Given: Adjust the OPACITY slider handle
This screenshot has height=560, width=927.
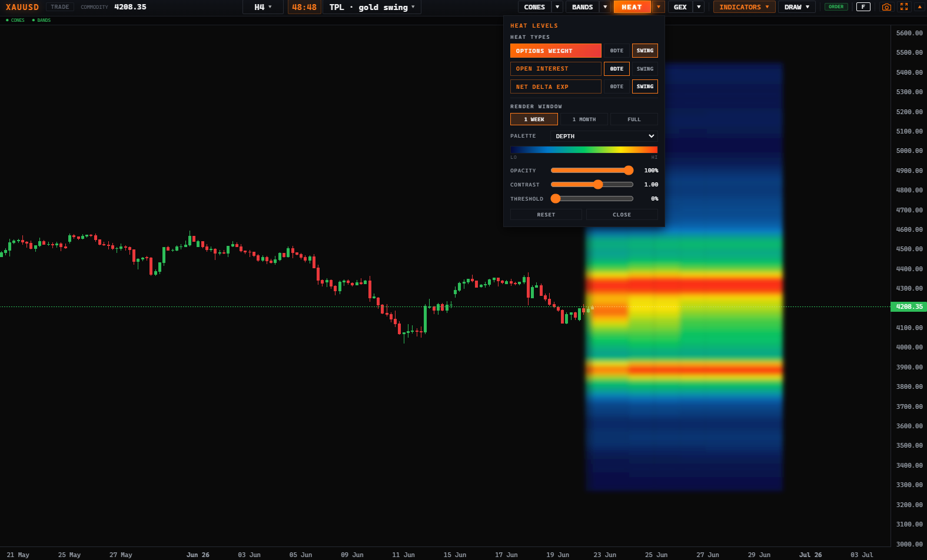Looking at the screenshot, I should tap(629, 171).
